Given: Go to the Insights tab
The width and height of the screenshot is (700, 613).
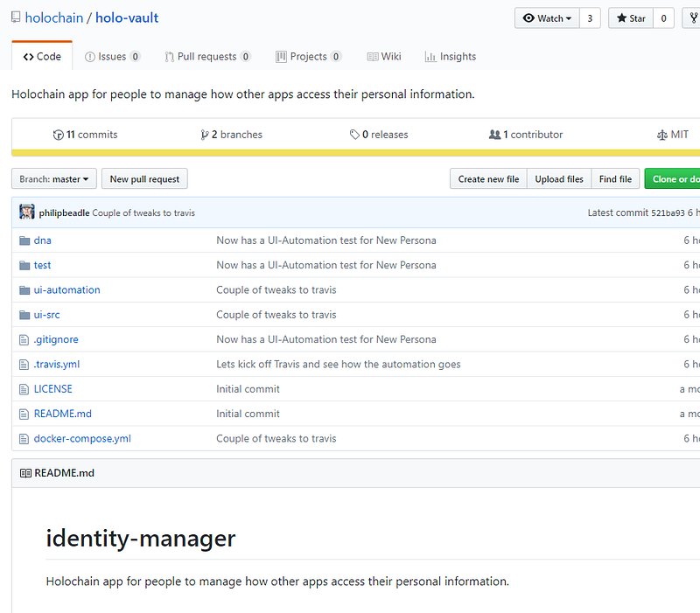Looking at the screenshot, I should pos(451,57).
